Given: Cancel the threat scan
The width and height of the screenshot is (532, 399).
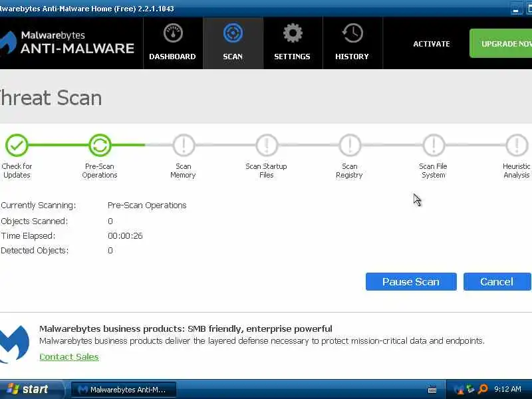Looking at the screenshot, I should (x=497, y=281).
